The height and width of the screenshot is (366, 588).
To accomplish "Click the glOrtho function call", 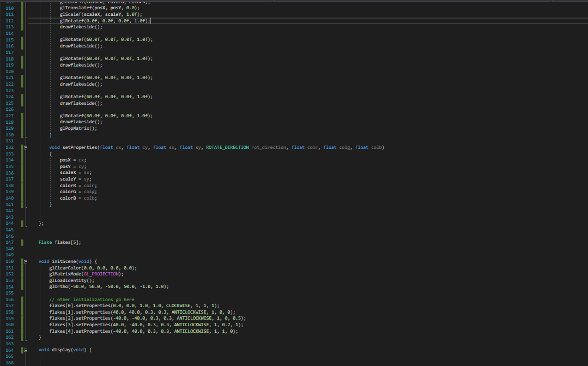I will pyautogui.click(x=60, y=286).
